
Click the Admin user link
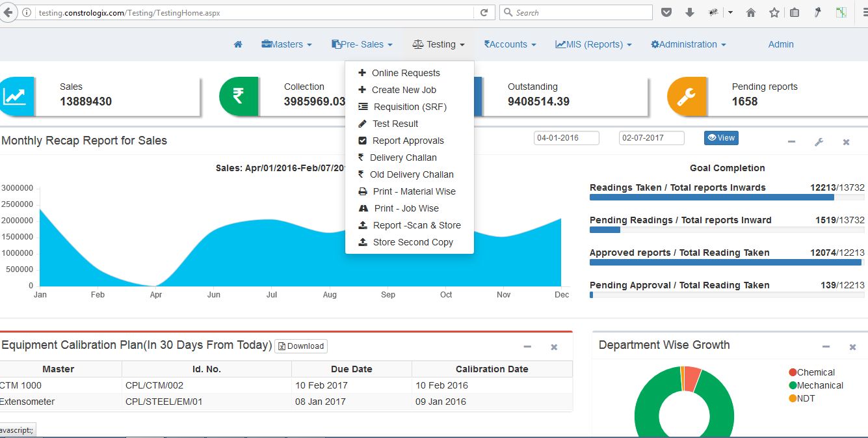[781, 44]
